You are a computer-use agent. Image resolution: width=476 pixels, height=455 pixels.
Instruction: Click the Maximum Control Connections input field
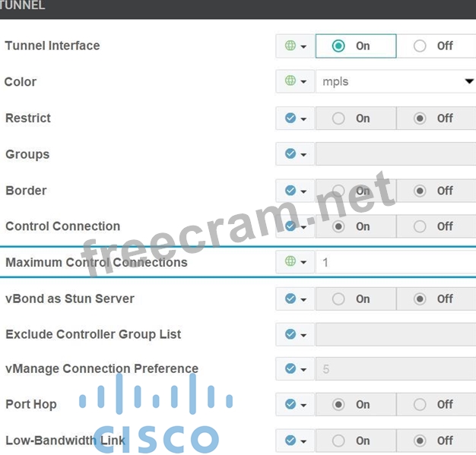click(395, 262)
